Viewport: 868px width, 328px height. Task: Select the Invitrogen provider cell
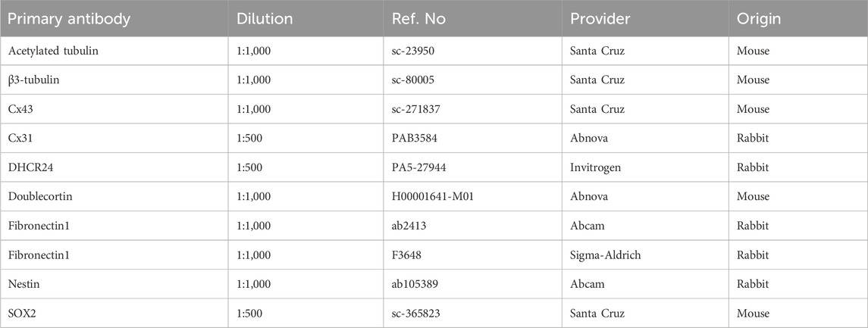[645, 167]
